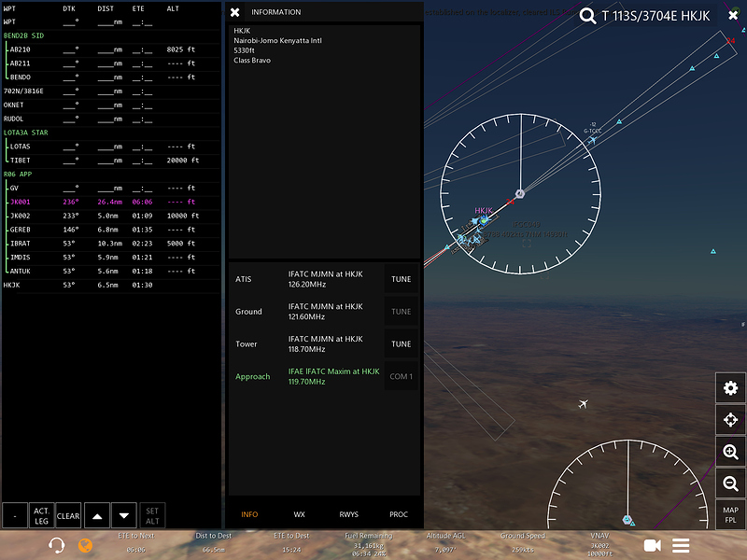747x560 pixels.
Task: Select waypoint IMDIS in flight plan
Action: [x=111, y=258]
